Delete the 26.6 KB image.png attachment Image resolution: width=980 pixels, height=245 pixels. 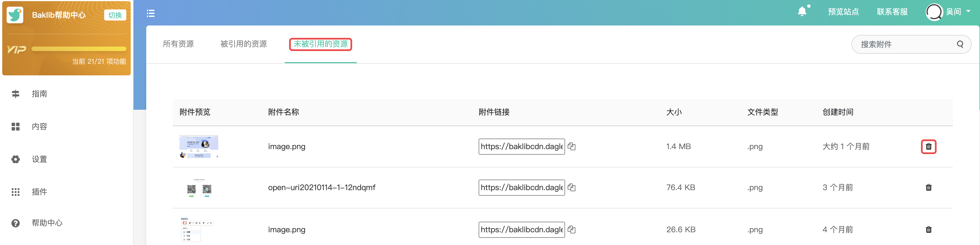tap(928, 229)
